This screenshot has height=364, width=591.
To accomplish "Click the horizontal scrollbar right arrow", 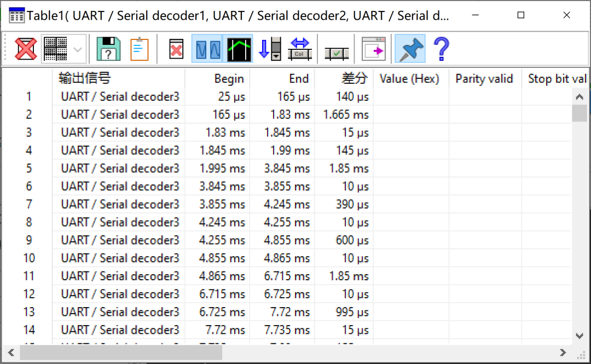I will click(x=563, y=353).
